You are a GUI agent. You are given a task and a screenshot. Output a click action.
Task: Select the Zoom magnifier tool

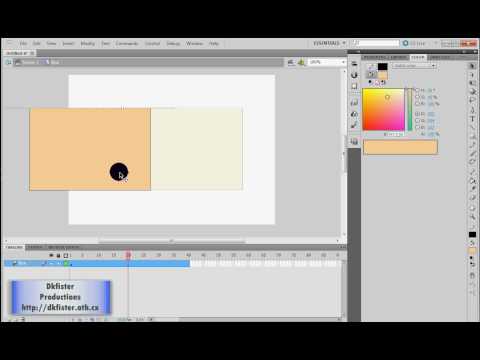pyautogui.click(x=472, y=217)
